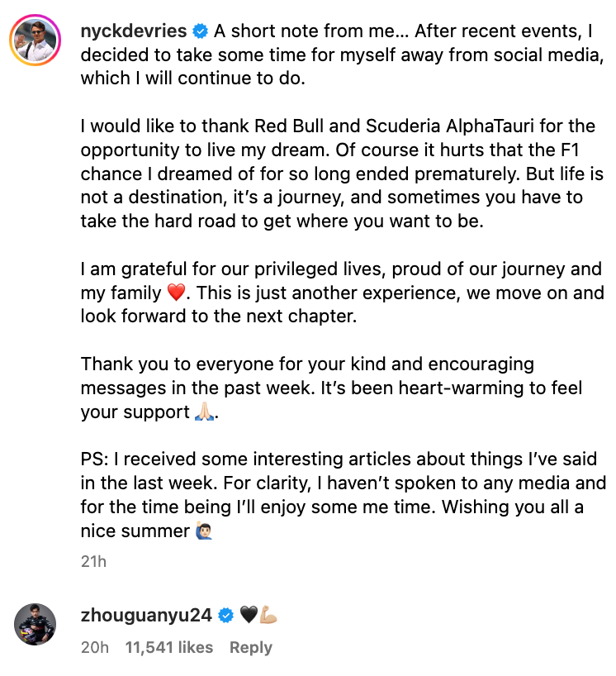The width and height of the screenshot is (616, 676).
Task: View the 11,541 likes list
Action: click(x=169, y=648)
